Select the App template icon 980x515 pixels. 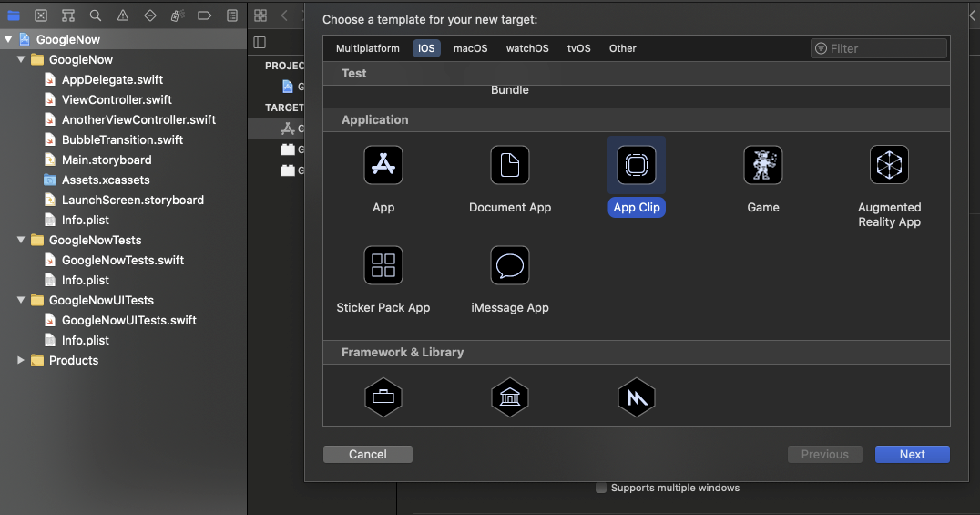[383, 165]
